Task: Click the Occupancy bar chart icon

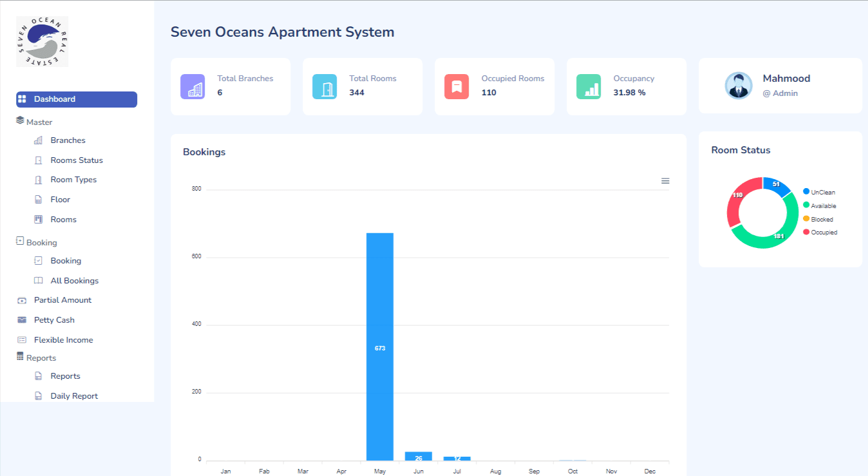Action: click(589, 87)
